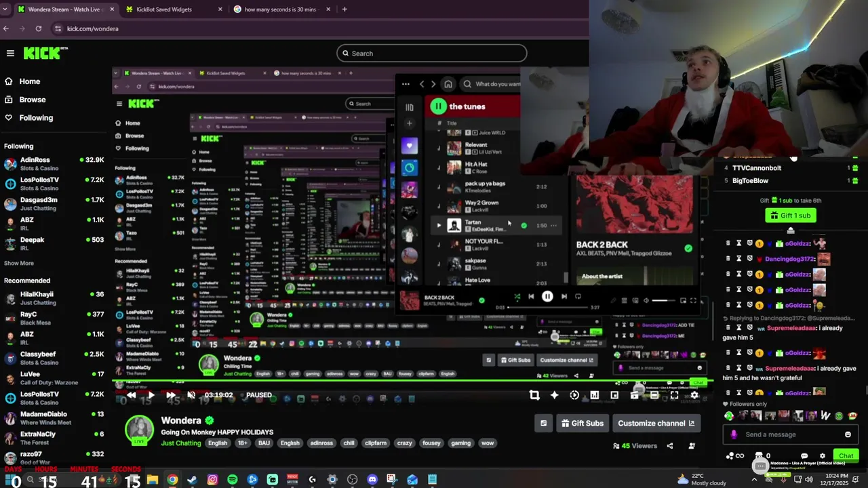Reload the kick.com page
The height and width of the screenshot is (488, 868).
pos(39,28)
